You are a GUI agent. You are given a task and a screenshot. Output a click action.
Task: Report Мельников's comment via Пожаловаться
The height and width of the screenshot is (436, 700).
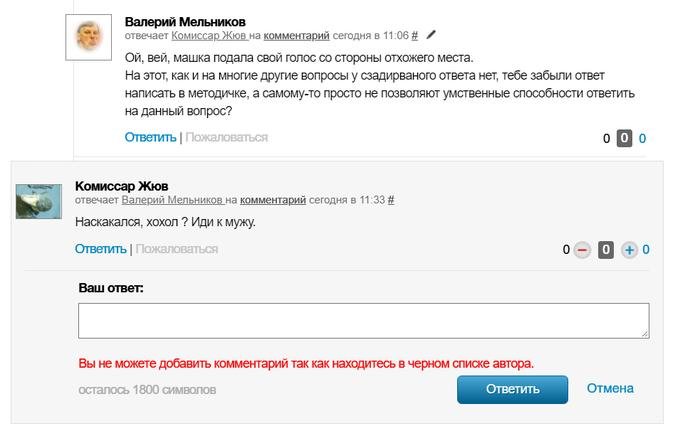pyautogui.click(x=227, y=137)
